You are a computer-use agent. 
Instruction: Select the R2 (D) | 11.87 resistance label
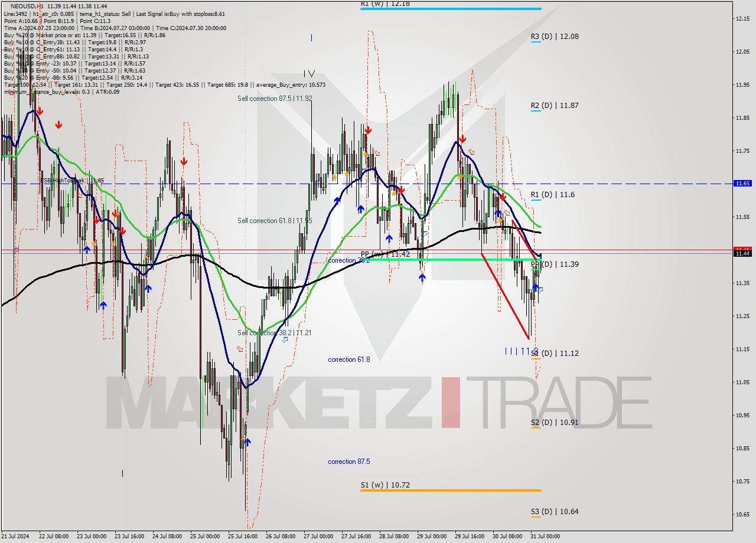click(554, 106)
